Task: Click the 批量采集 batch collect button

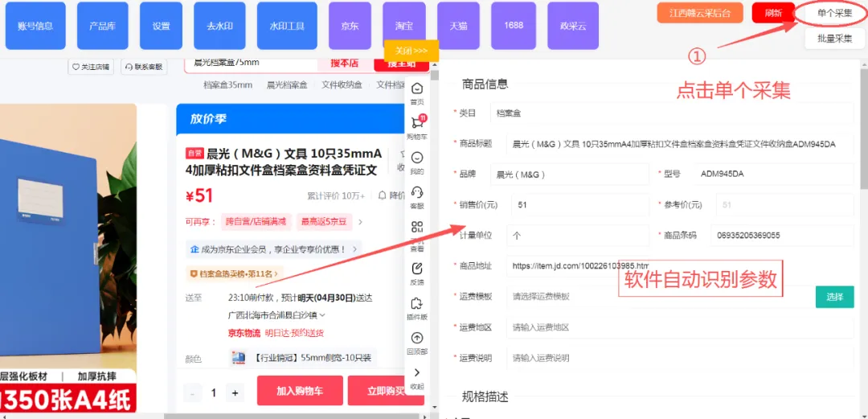Action: coord(835,39)
